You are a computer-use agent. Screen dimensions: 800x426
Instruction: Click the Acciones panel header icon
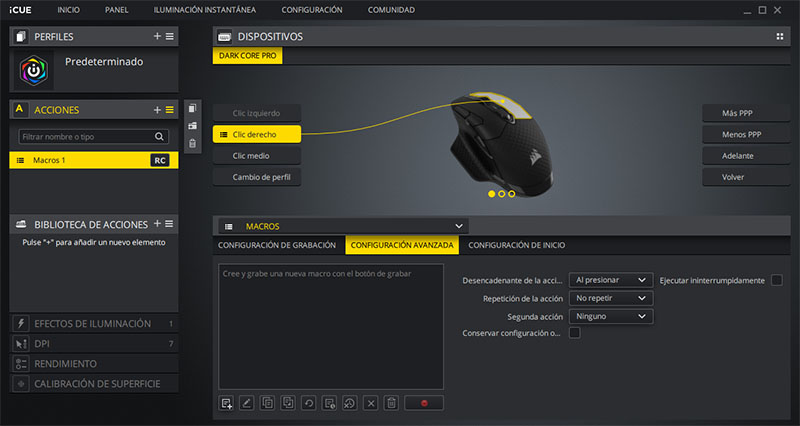[20, 109]
